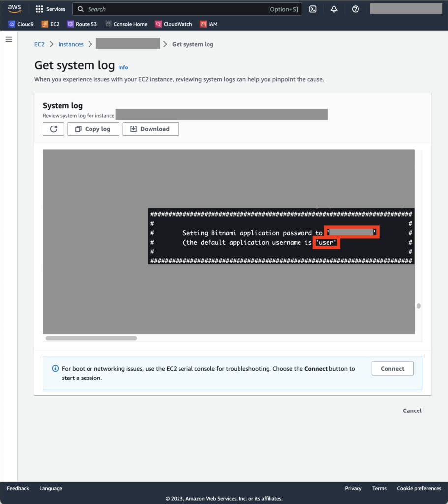Open the notifications bell
This screenshot has width=448, height=504.
(334, 9)
